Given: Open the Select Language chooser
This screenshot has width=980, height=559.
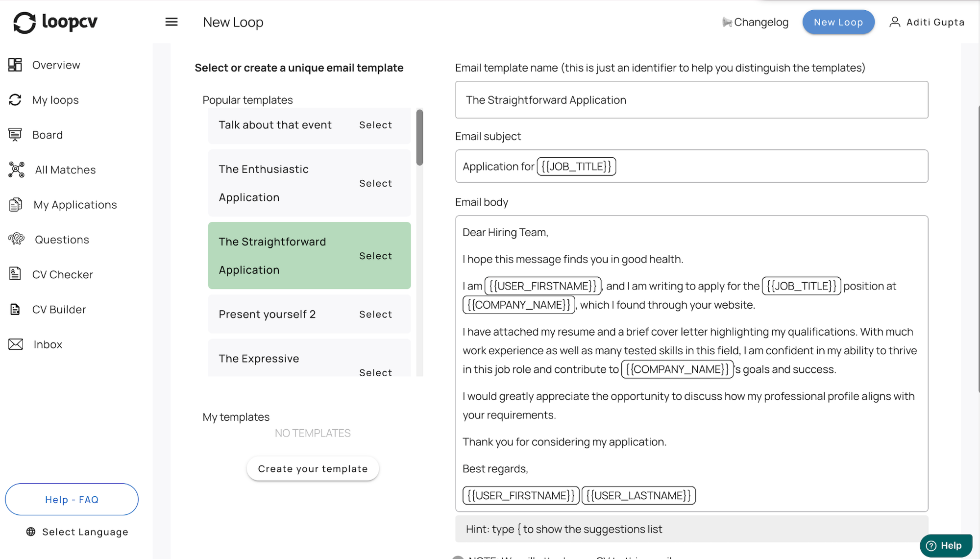Looking at the screenshot, I should click(77, 532).
